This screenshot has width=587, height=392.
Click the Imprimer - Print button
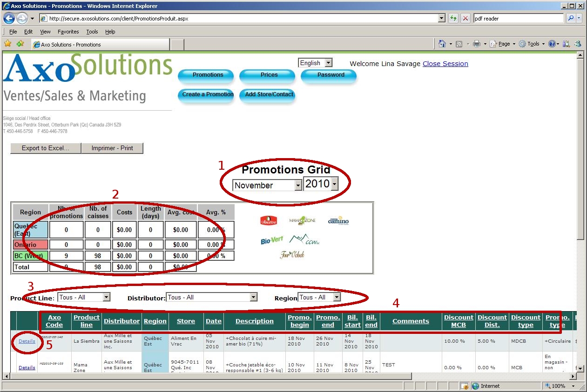coord(112,148)
